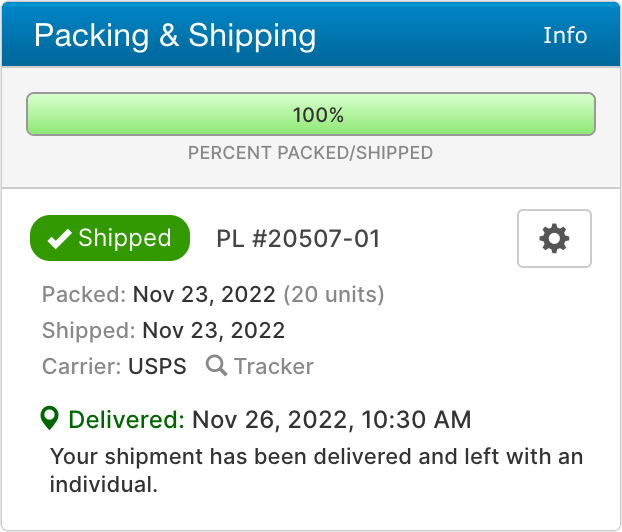Click the Packed date Nov 23, 2022
Screen dimensions: 622x532
[x=204, y=295]
